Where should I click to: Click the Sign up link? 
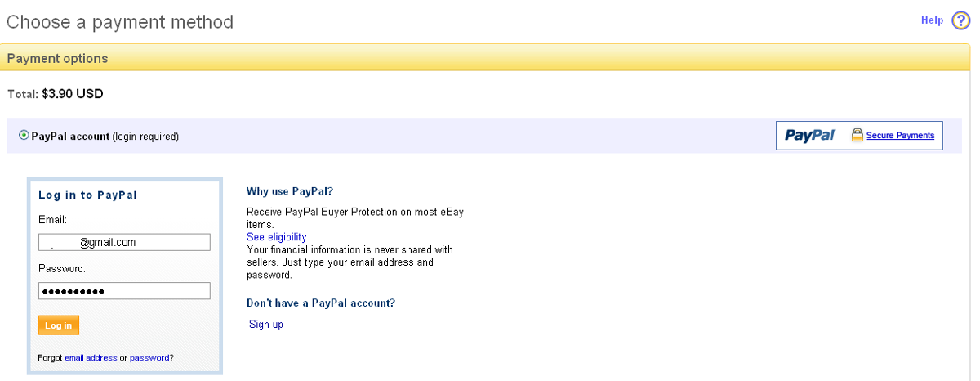tap(266, 325)
